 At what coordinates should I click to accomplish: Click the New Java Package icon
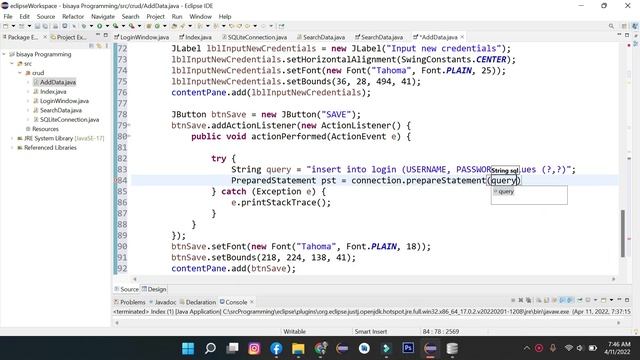(149, 26)
